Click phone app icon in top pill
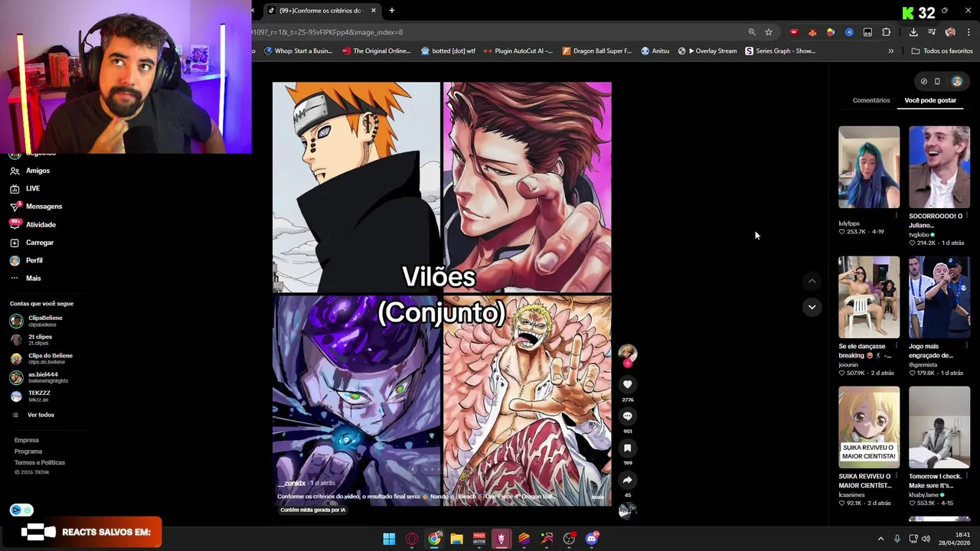 [x=937, y=81]
